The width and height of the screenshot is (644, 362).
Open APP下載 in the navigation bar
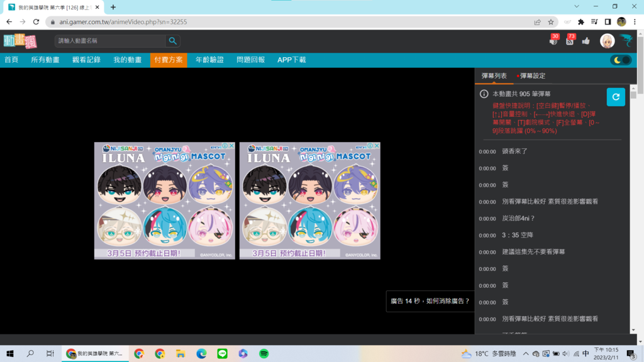tap(292, 60)
